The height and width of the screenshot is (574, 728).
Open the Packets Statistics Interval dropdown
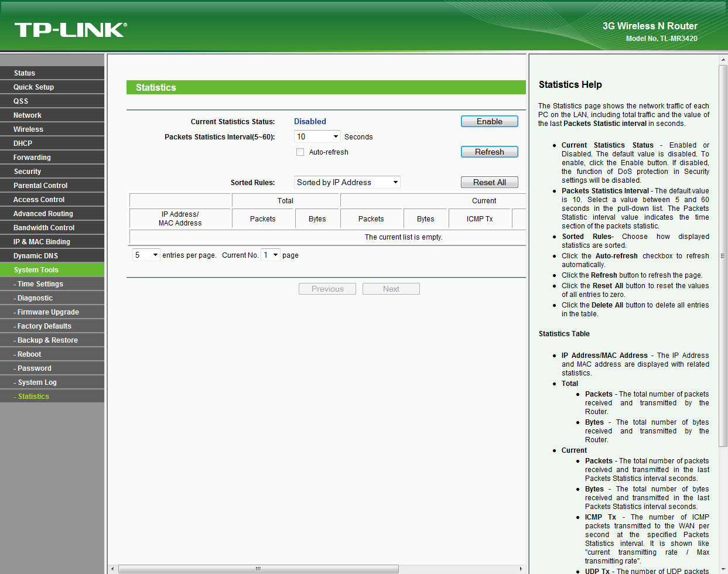coord(317,136)
